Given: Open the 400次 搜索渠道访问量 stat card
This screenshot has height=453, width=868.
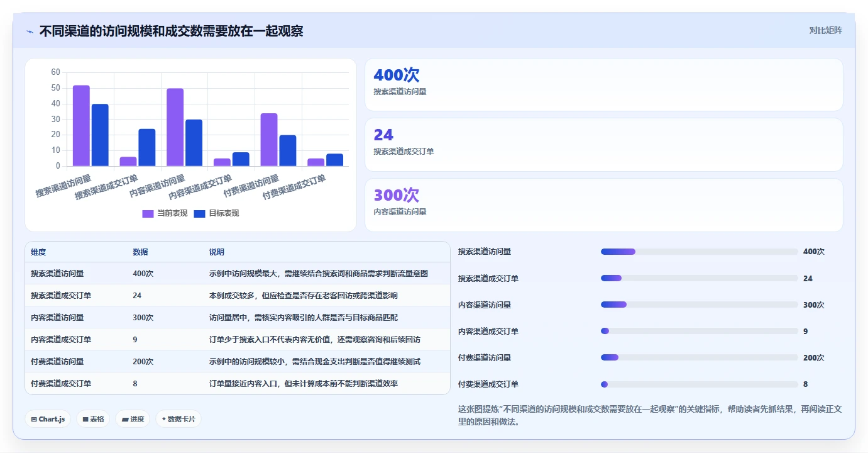Looking at the screenshot, I should point(604,85).
